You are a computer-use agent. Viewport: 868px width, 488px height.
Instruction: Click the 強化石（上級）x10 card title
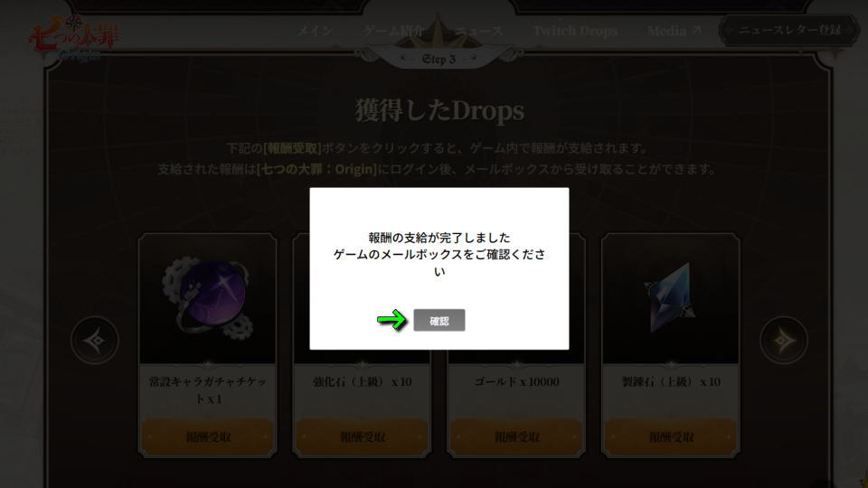[362, 381]
